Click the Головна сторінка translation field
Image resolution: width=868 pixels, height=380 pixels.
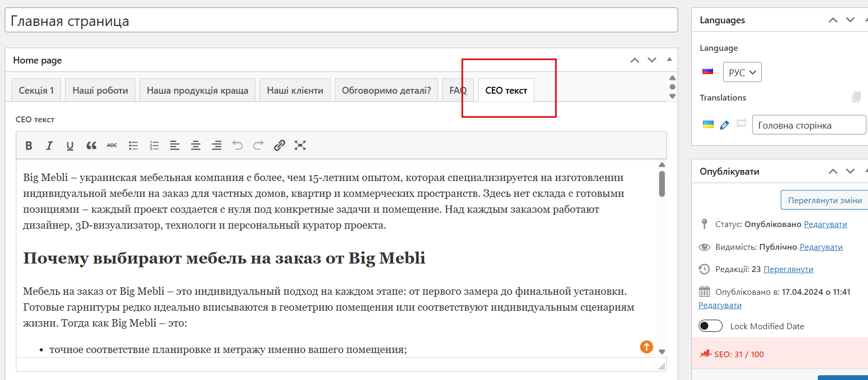(x=809, y=125)
